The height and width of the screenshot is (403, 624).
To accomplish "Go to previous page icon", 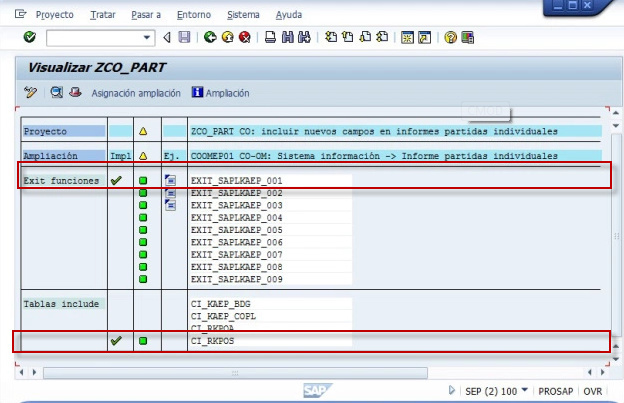I will point(348,37).
